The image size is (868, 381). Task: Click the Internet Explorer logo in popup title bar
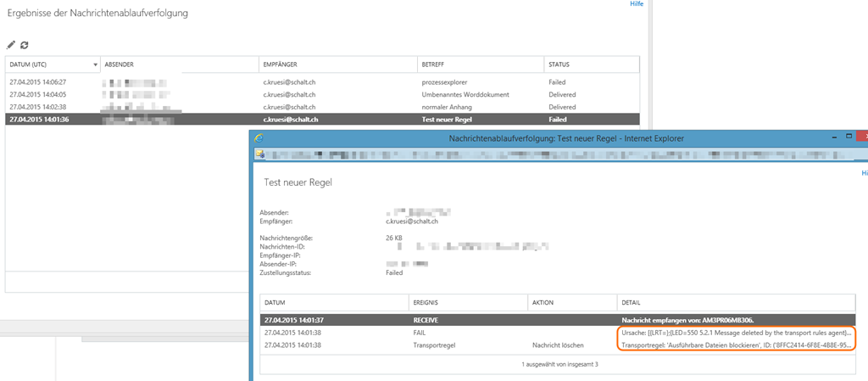tap(259, 137)
